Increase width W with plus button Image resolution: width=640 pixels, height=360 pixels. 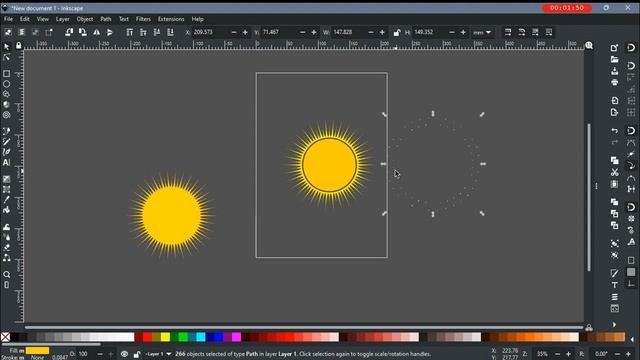click(x=382, y=32)
